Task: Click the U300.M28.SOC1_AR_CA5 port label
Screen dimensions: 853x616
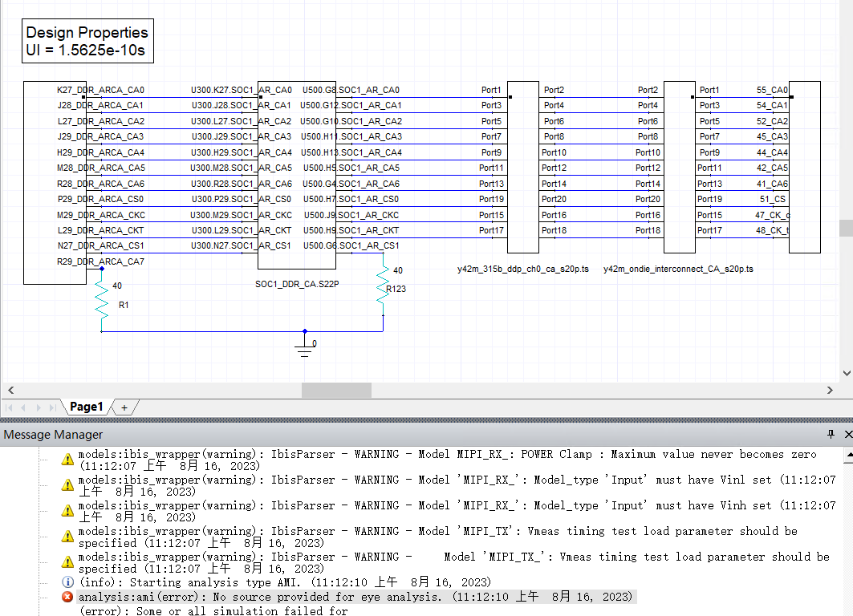Action: click(241, 168)
